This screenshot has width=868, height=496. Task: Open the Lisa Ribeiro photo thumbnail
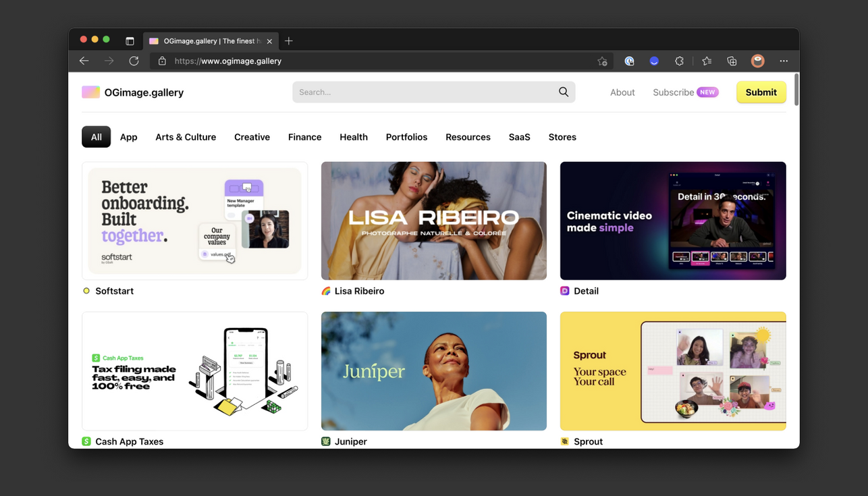(x=434, y=221)
